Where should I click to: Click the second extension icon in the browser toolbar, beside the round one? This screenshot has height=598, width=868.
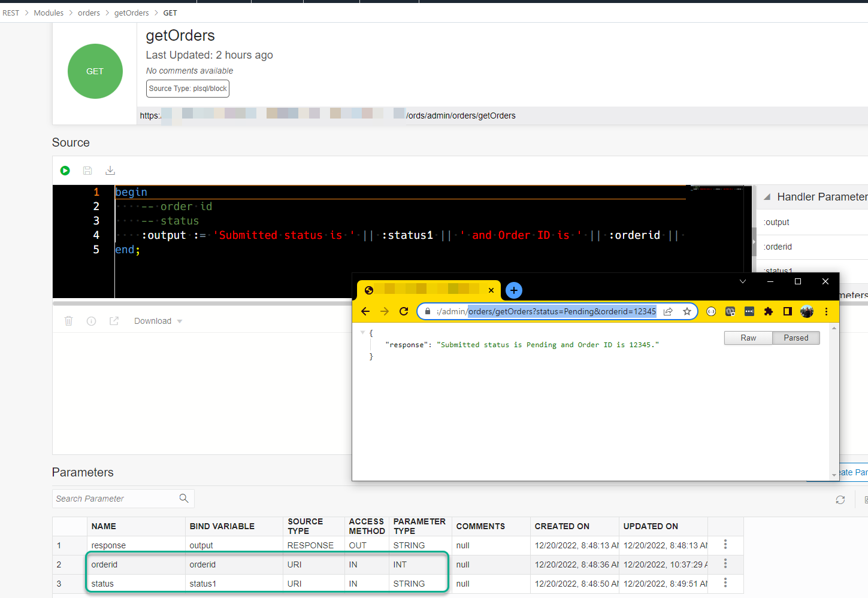tap(730, 311)
